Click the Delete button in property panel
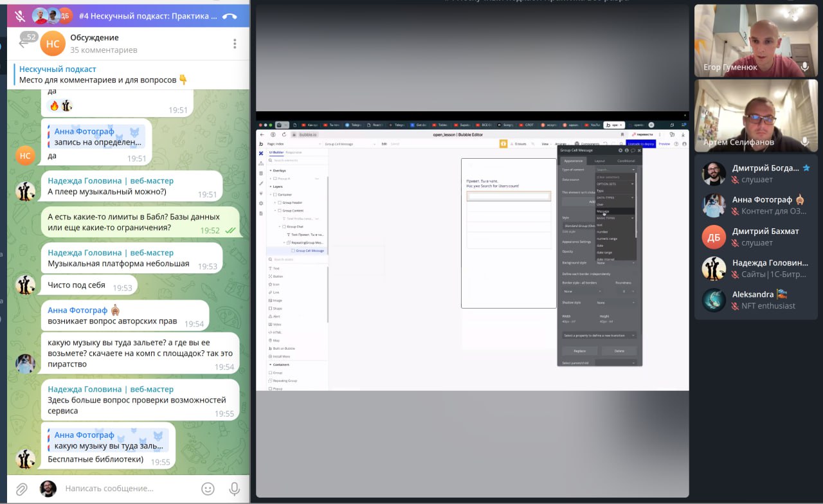The image size is (823, 504). pyautogui.click(x=619, y=351)
